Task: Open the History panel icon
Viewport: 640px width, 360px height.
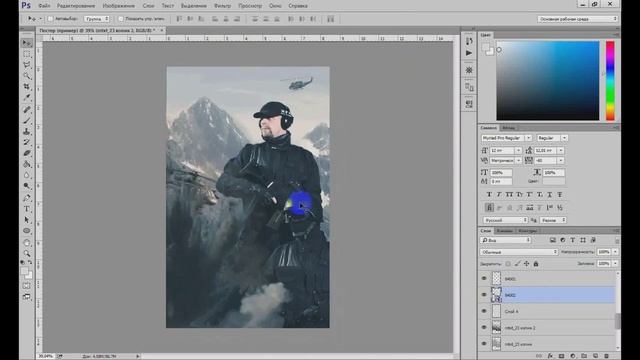Action: click(469, 41)
